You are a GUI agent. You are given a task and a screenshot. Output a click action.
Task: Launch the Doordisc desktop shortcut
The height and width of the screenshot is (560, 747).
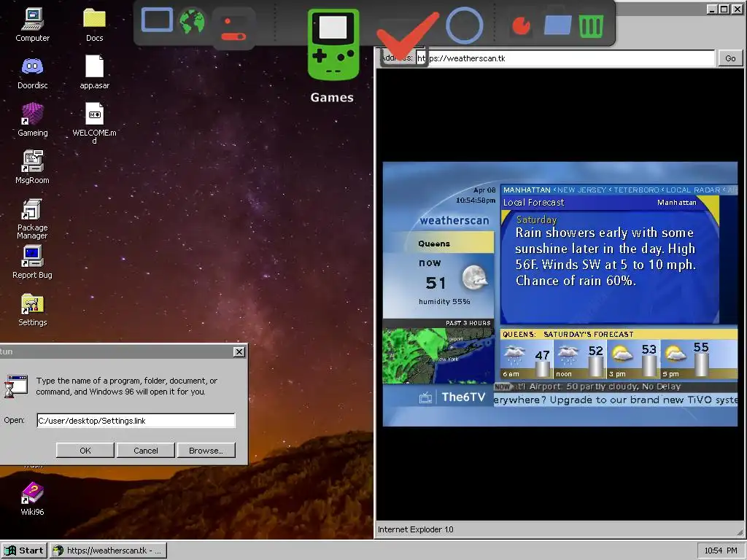32,72
